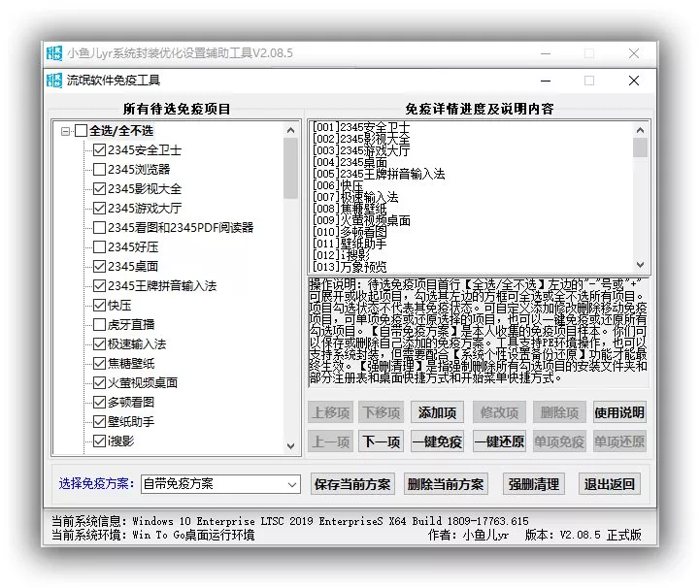700x588 pixels.
Task: Uncheck 2345王牌拼音输入法 checkbox
Action: pyautogui.click(x=99, y=286)
